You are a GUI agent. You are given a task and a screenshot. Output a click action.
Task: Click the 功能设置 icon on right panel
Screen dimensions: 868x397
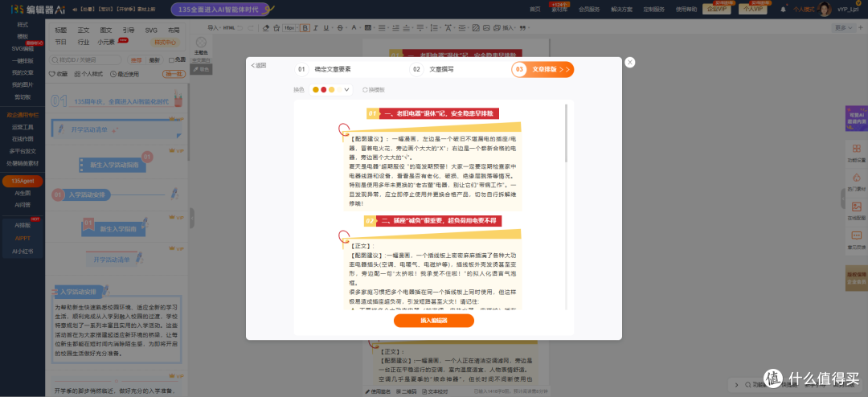857,149
